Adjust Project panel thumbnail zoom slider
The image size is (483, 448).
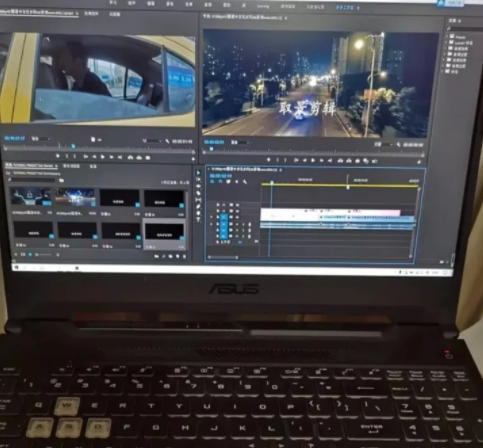[44, 255]
